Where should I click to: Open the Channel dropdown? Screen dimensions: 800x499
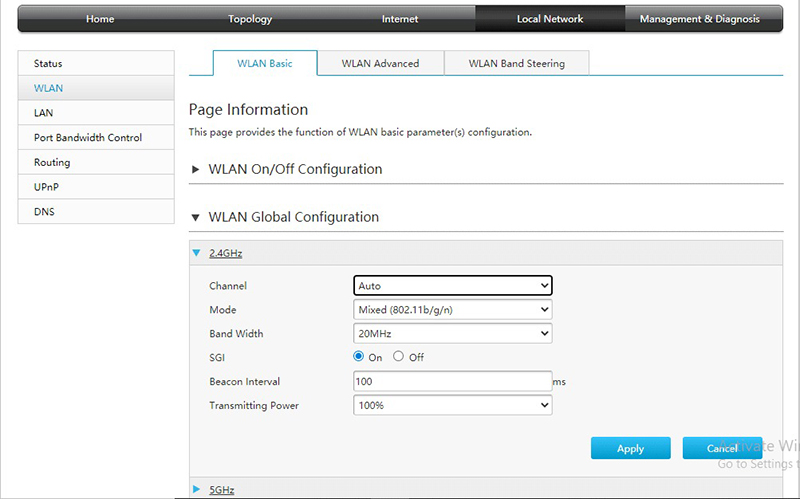452,286
